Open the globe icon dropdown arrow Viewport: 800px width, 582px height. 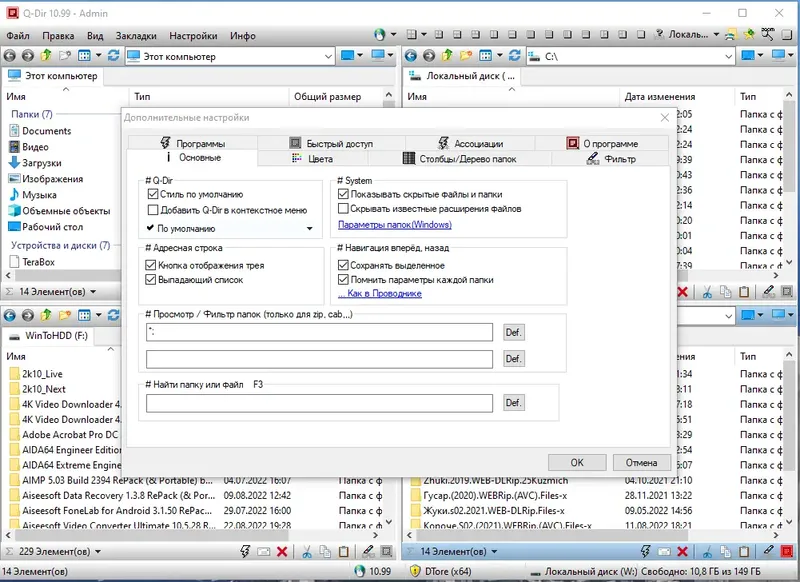click(x=393, y=35)
